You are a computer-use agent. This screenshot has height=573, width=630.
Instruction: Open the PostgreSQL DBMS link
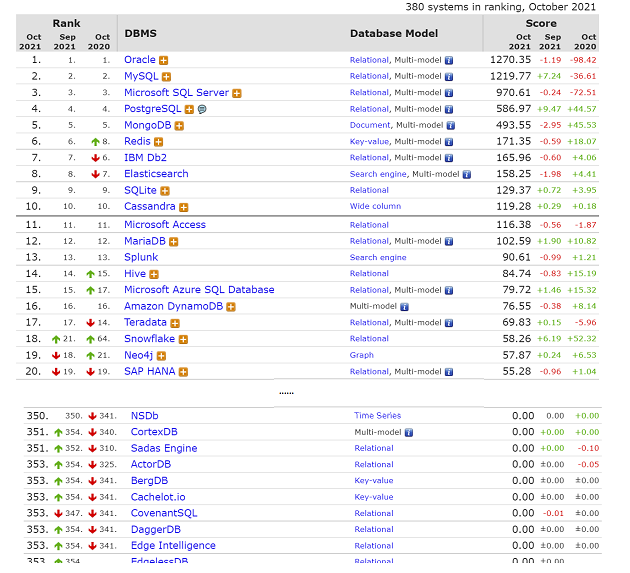[x=153, y=109]
